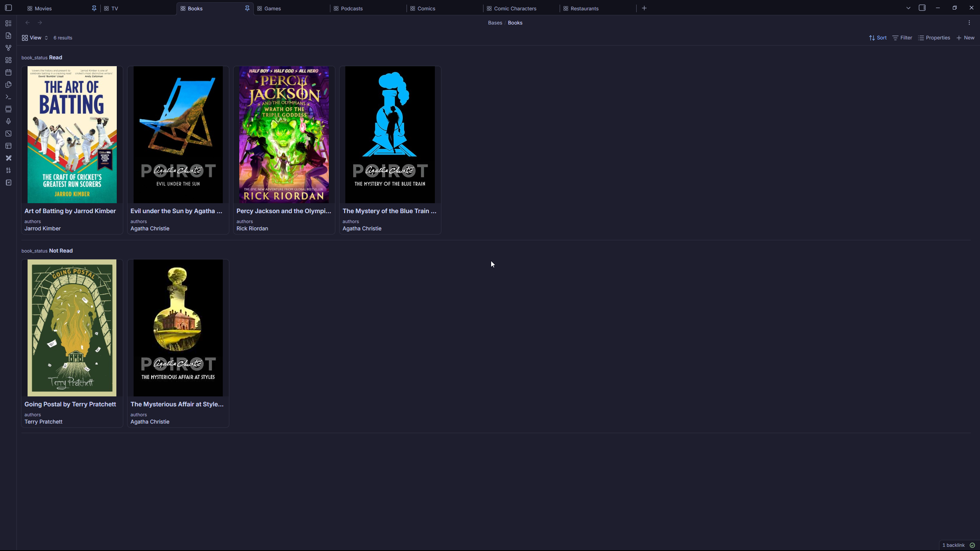Open the View layout dropdown
980x551 pixels.
[35, 38]
